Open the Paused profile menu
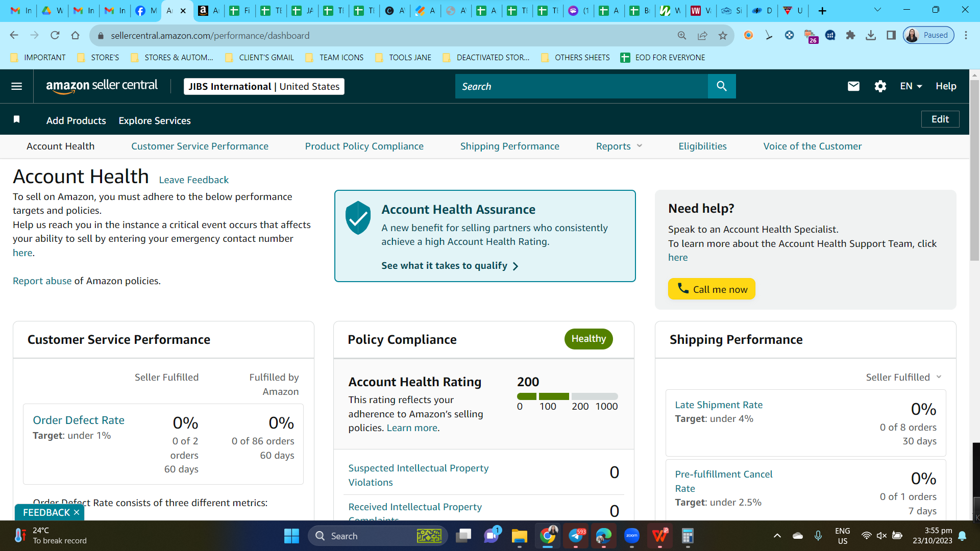This screenshot has height=551, width=980. click(928, 35)
